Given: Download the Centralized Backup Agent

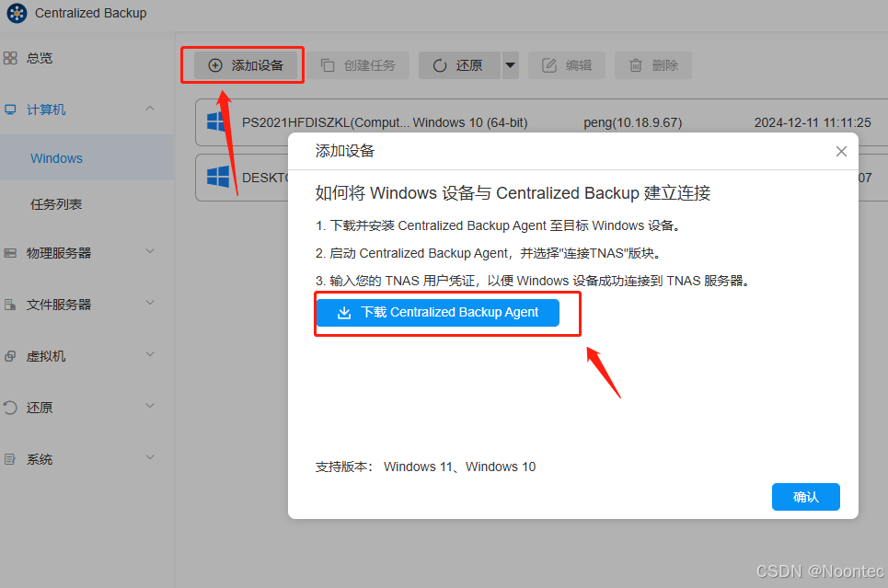Looking at the screenshot, I should tap(438, 313).
